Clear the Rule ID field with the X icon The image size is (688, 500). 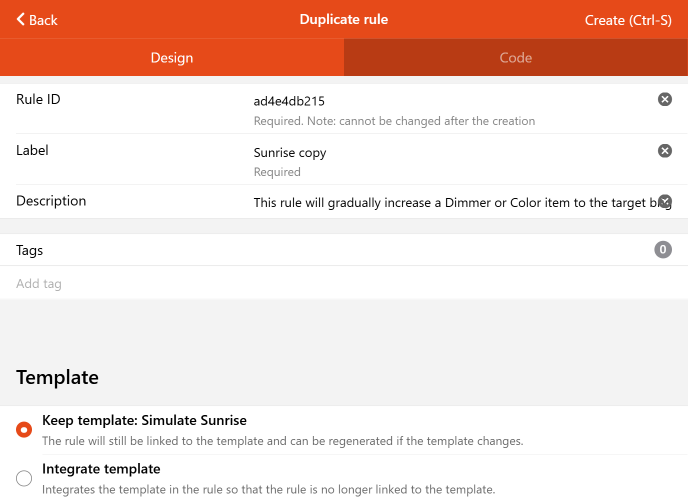pyautogui.click(x=664, y=99)
